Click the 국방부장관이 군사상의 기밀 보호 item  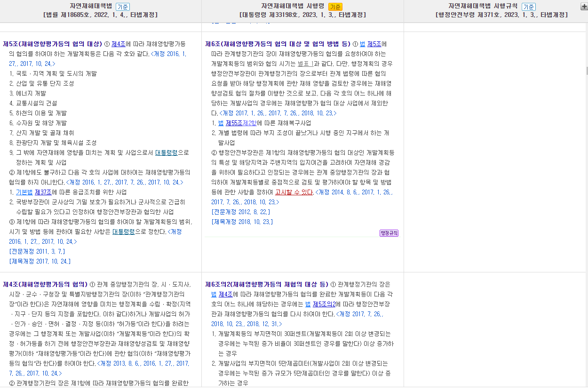97,207
